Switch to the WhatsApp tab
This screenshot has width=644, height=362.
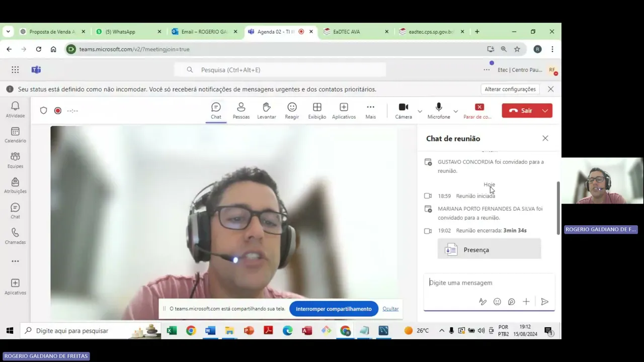click(x=129, y=32)
